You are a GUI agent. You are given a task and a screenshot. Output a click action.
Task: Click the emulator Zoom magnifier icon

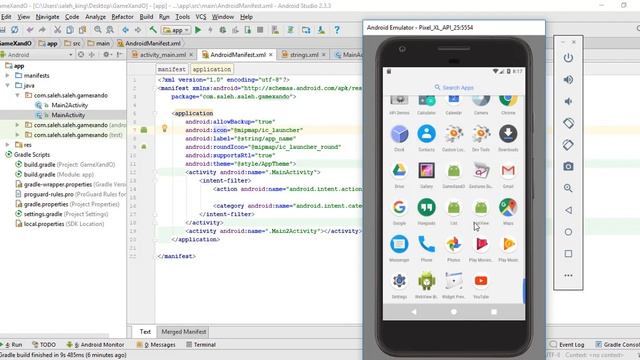point(568,188)
